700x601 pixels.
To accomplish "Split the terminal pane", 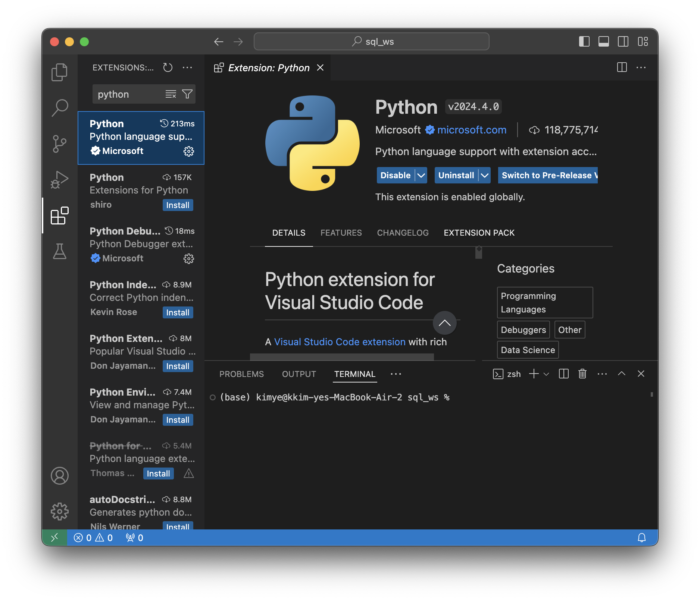I will pos(564,374).
